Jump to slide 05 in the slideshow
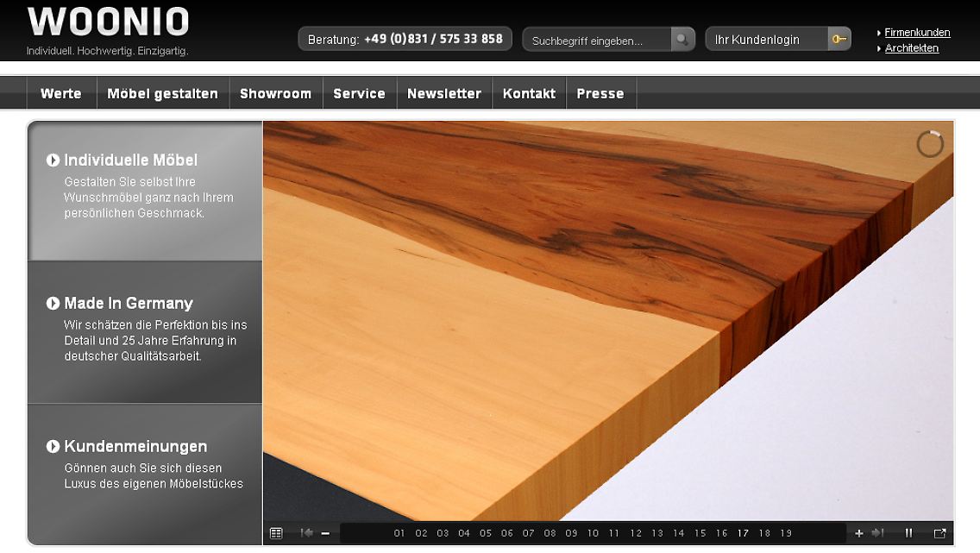The width and height of the screenshot is (980, 553). (x=486, y=533)
